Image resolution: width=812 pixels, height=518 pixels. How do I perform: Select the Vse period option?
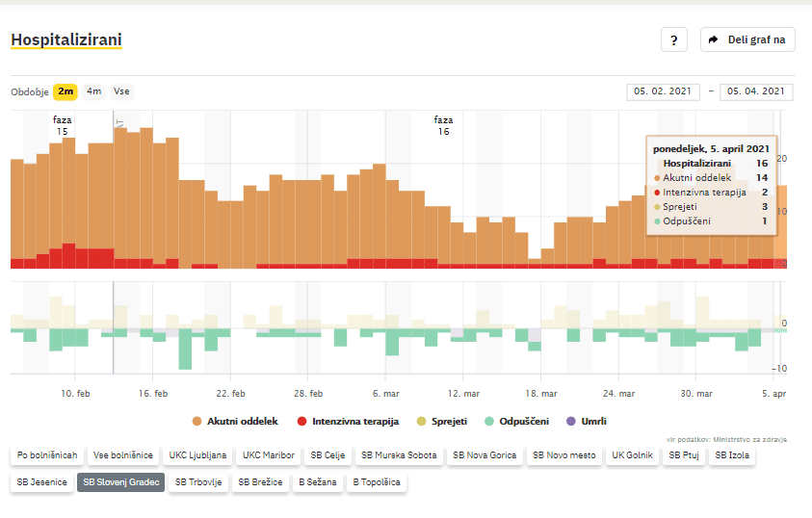(x=121, y=92)
